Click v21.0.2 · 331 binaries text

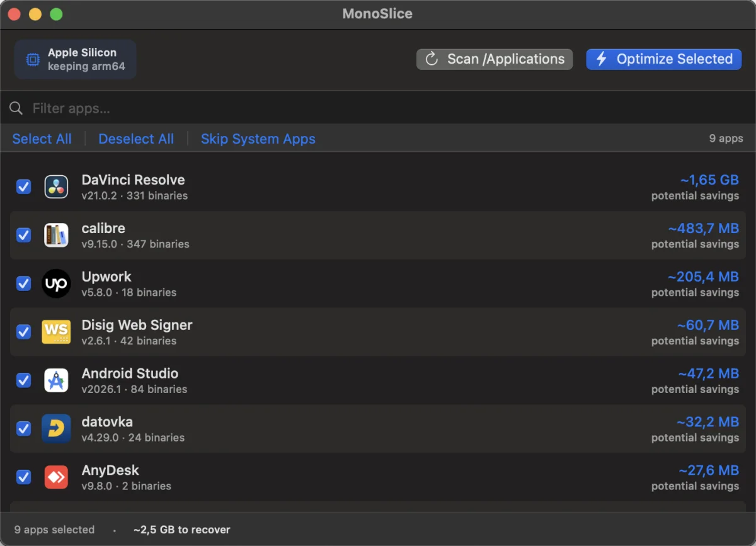(135, 196)
